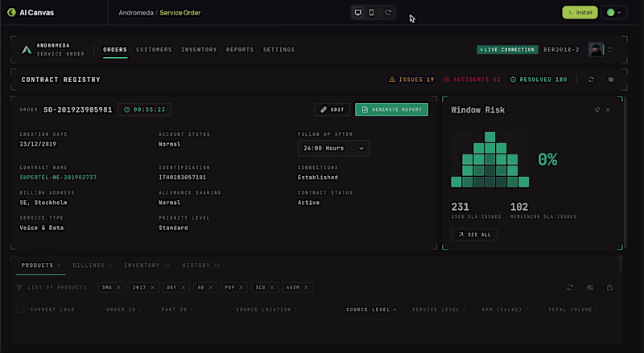
Task: Remove the 2017 filter tag
Action: tap(152, 287)
